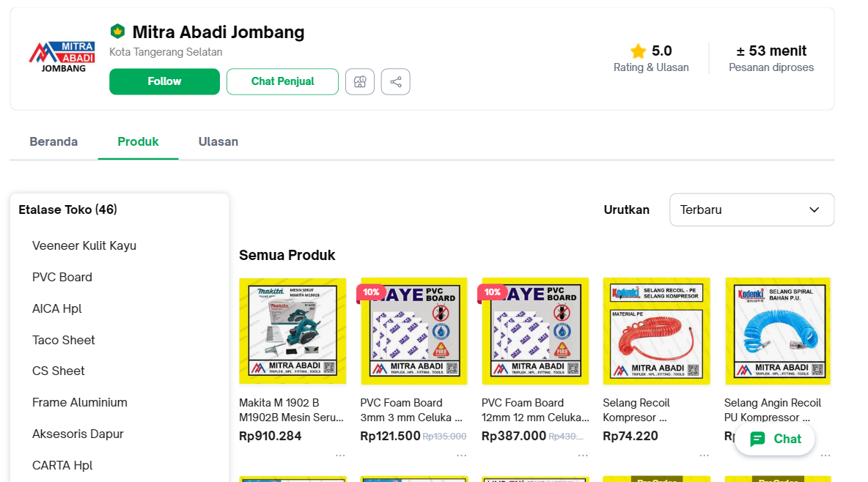Select the Produk tab

point(139,141)
